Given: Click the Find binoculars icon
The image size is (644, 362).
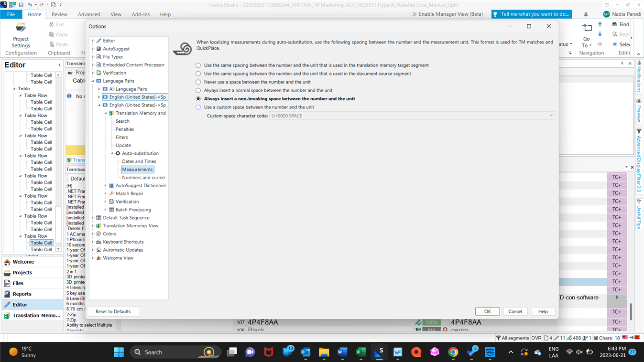Looking at the screenshot, I should coord(614,24).
